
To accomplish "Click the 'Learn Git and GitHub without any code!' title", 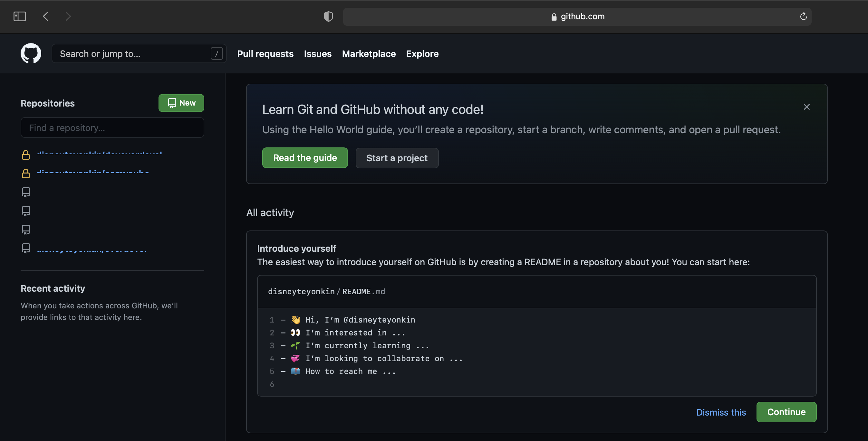I will [x=373, y=109].
